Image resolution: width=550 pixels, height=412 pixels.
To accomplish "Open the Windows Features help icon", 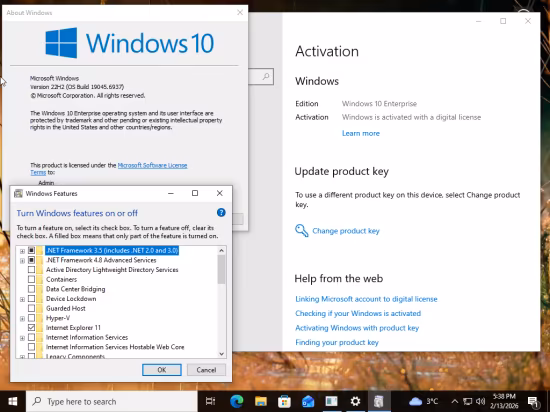I will [x=221, y=212].
